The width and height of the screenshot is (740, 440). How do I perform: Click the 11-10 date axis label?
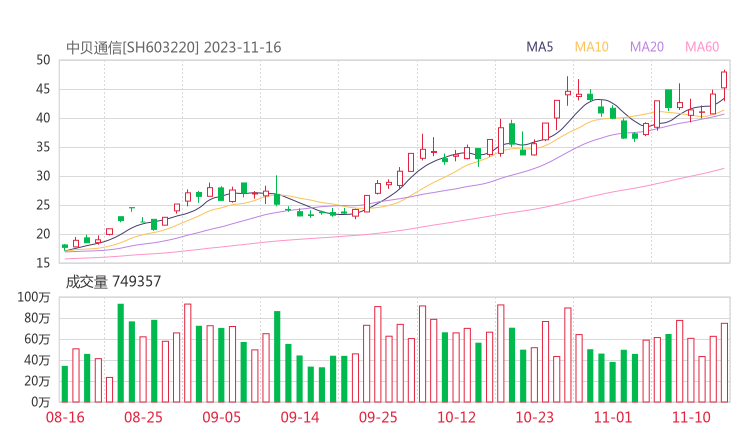point(691,417)
